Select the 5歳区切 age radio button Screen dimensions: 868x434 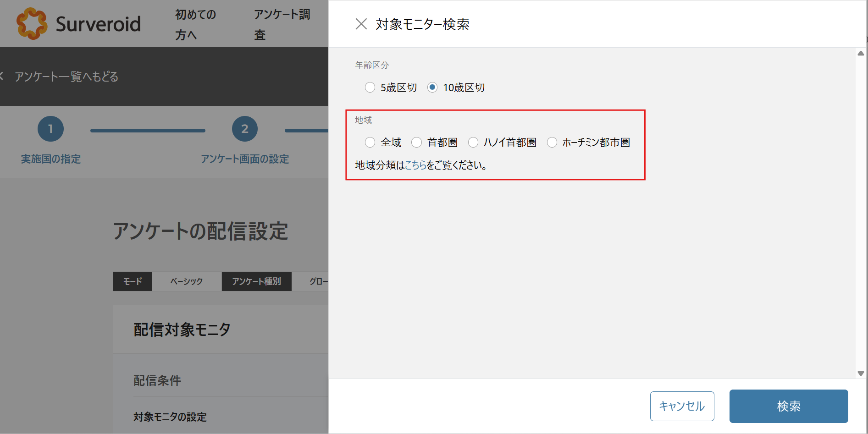click(370, 88)
